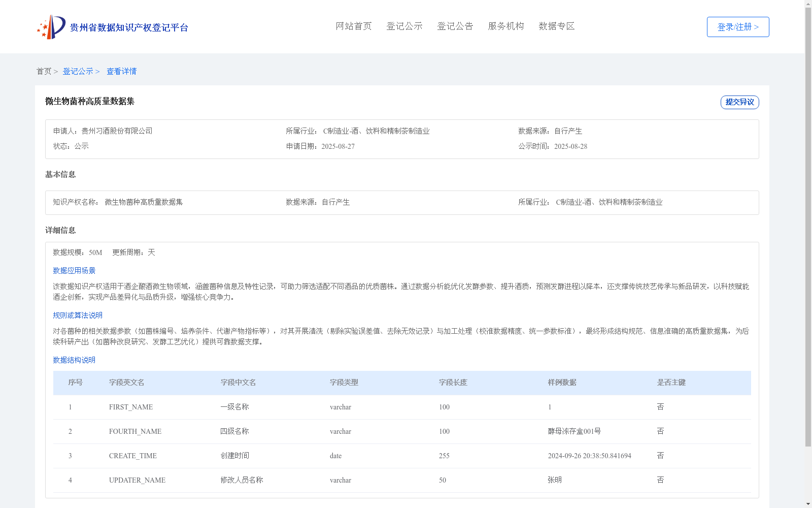Viewport: 812px width, 508px height.
Task: Open the 数据专区 navigation item
Action: (x=557, y=26)
